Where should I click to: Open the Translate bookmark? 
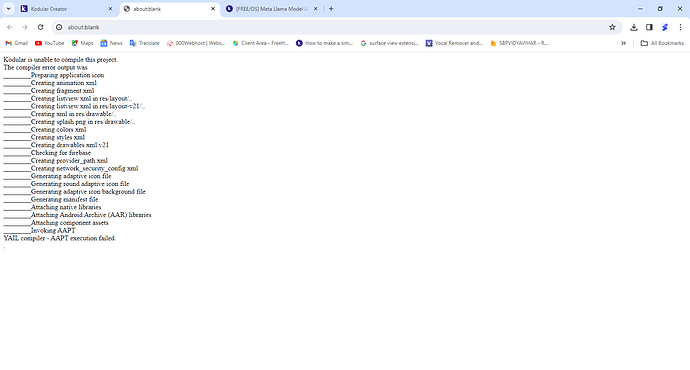144,43
